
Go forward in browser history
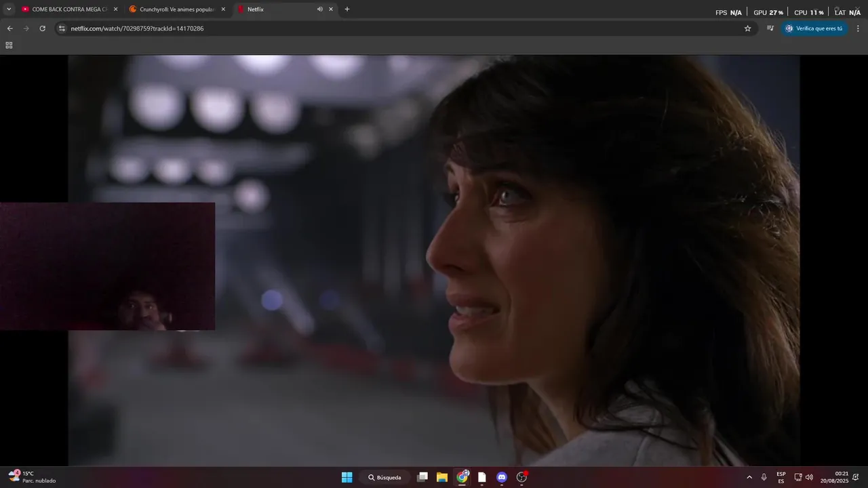(x=26, y=28)
